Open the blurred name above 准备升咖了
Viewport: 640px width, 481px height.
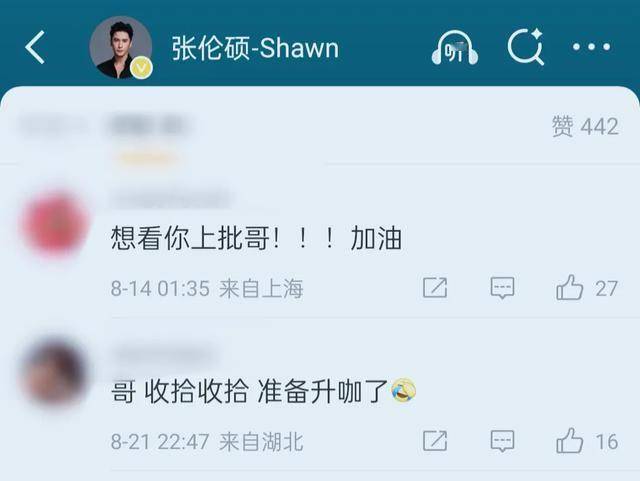[x=164, y=354]
